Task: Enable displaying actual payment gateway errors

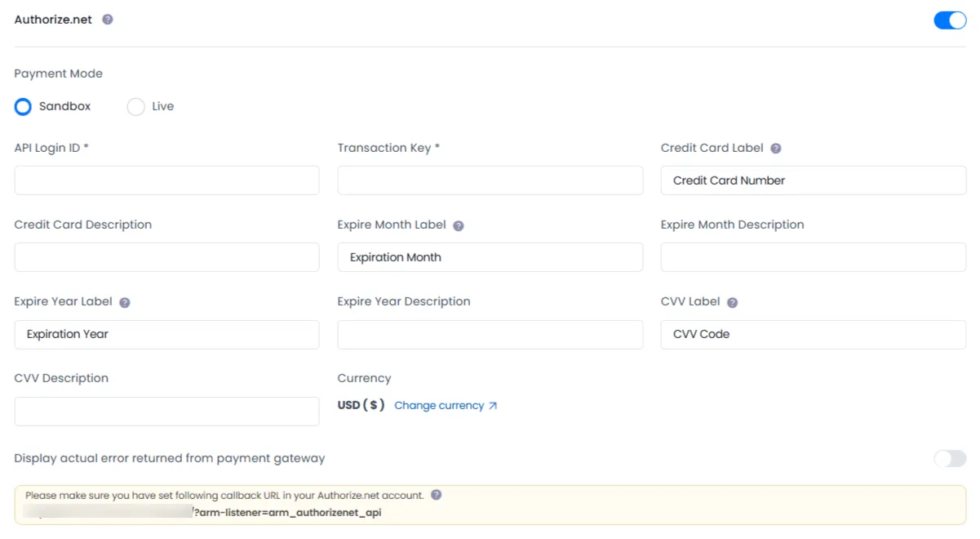Action: coord(949,458)
